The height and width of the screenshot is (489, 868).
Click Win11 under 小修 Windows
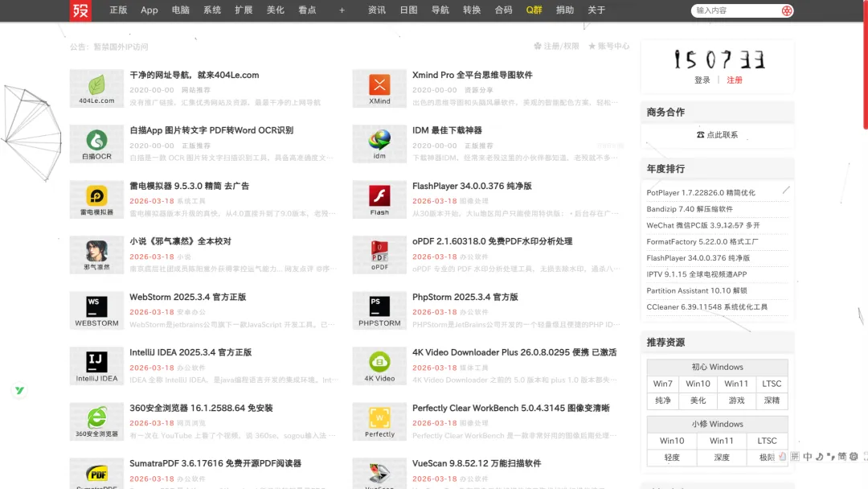(x=721, y=441)
